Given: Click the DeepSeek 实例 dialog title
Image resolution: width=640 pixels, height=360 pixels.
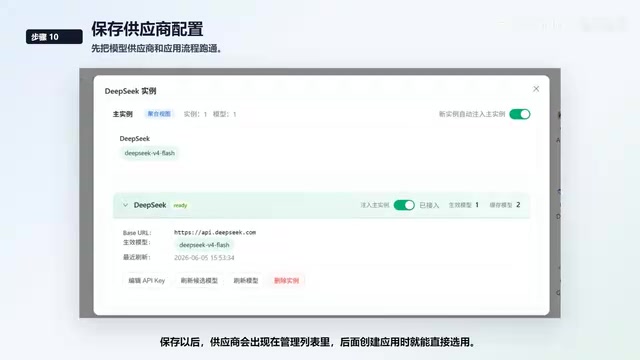Looking at the screenshot, I should click(x=131, y=91).
